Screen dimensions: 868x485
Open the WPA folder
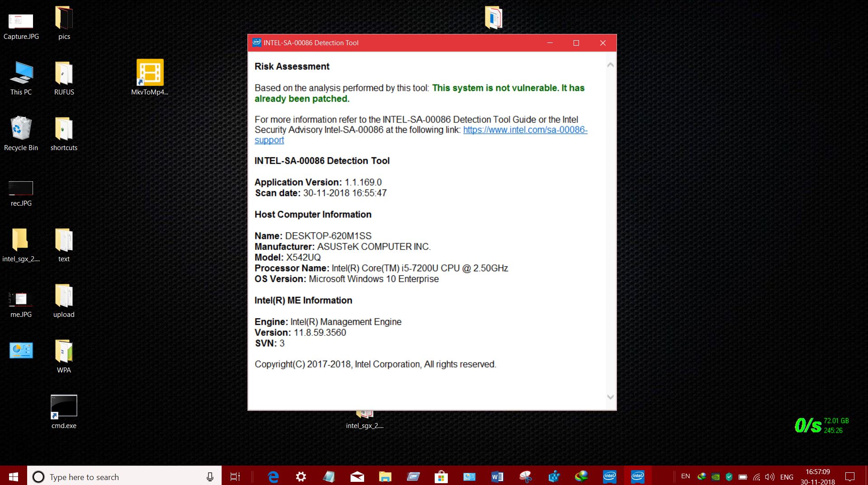tap(64, 357)
